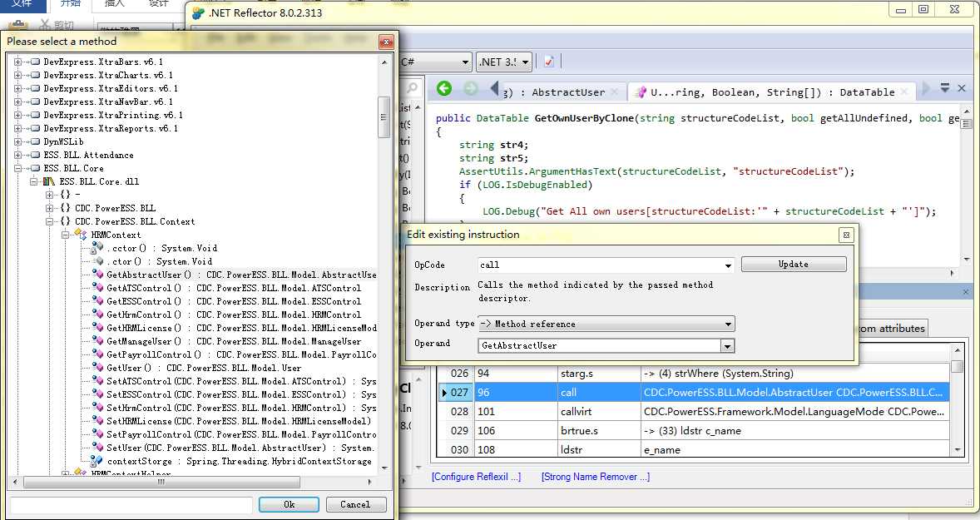Click the greyed Forward navigation arrow

coord(470,89)
